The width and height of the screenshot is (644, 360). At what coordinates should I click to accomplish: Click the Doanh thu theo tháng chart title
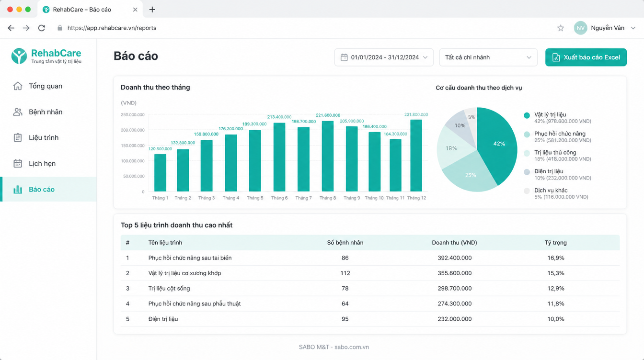(155, 87)
